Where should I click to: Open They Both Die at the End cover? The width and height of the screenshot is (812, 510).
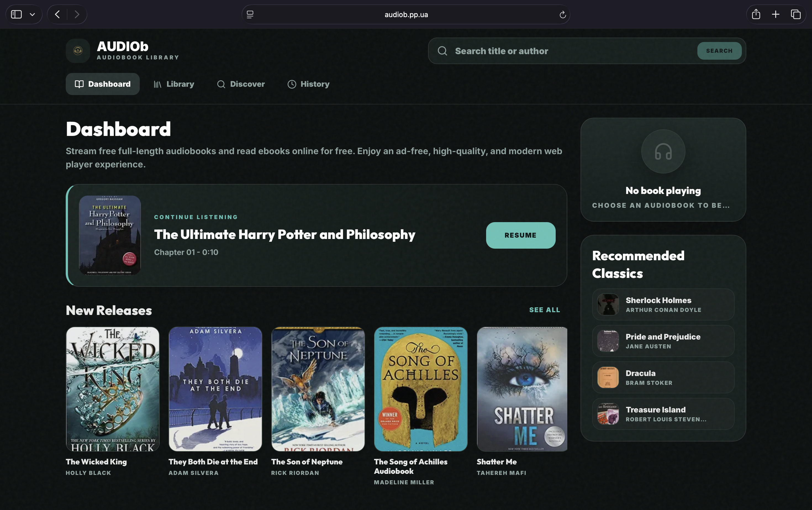tap(215, 389)
